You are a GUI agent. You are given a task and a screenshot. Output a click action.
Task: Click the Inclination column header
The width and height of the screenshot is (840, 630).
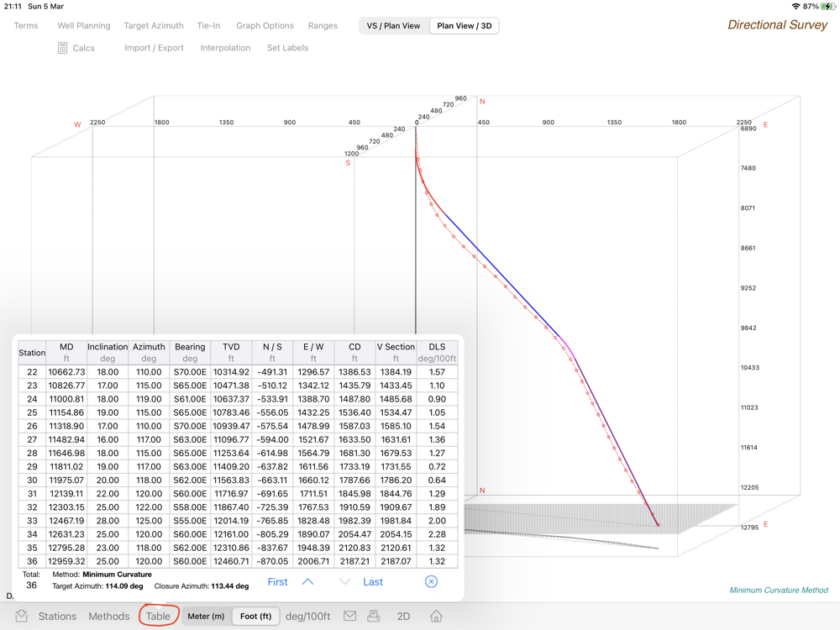[x=108, y=352]
